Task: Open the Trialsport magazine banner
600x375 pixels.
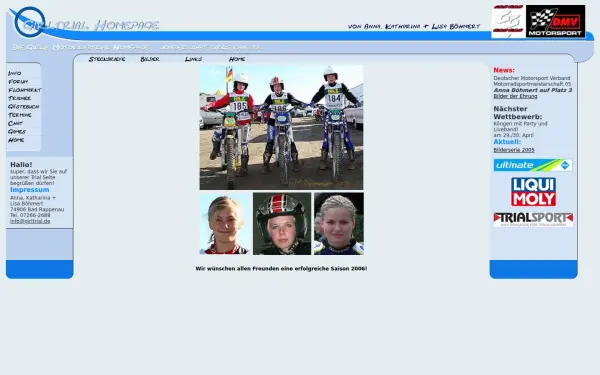Action: tap(533, 220)
